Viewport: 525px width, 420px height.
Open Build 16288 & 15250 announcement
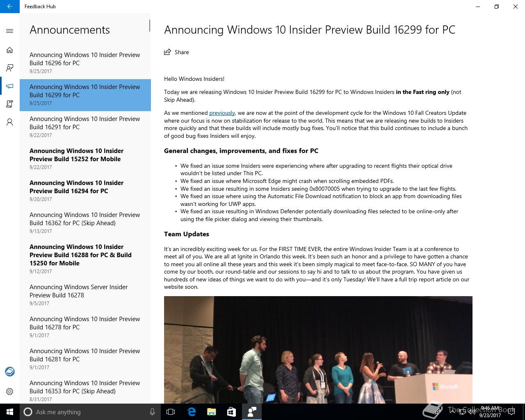click(85, 259)
